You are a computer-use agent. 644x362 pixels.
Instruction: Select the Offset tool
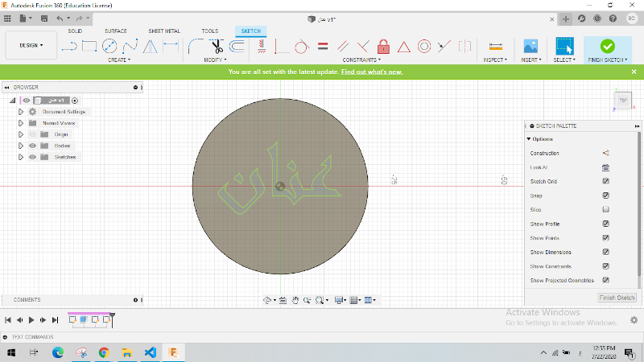coord(237,47)
